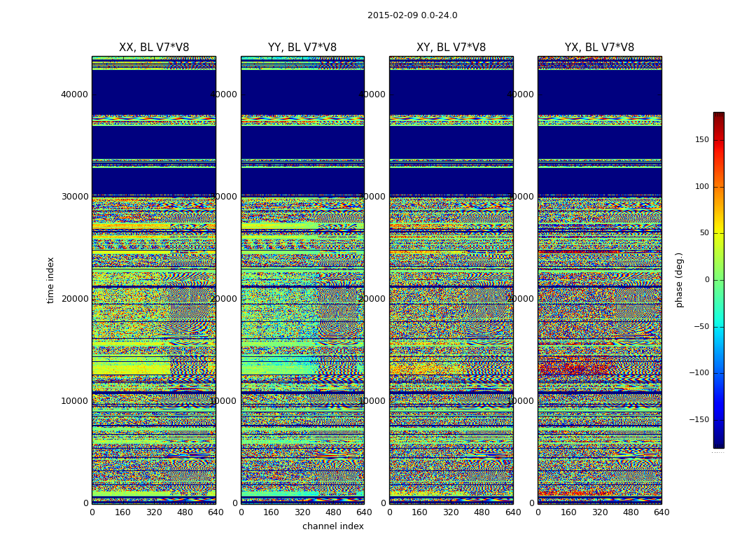
Task: Click the 'channel index' x-axis label
Action: click(332, 526)
